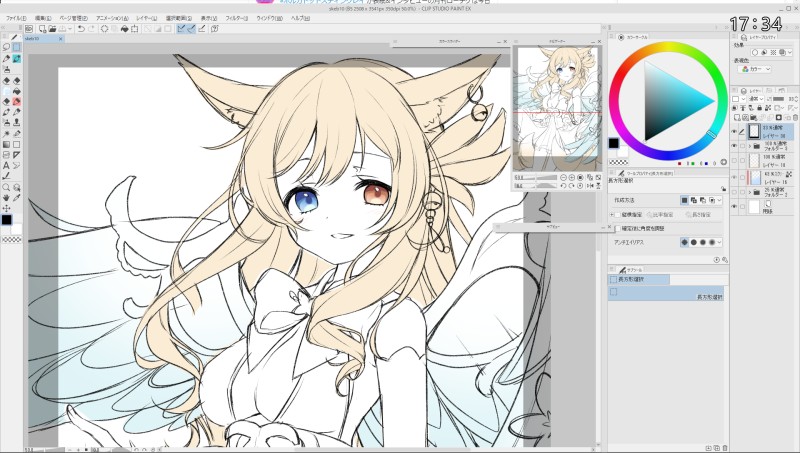
Task: Choose the New selection mode button
Action: (685, 200)
